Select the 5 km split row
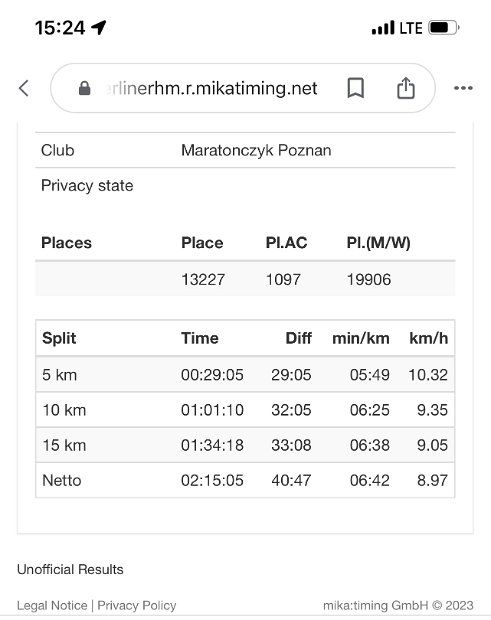 point(245,374)
